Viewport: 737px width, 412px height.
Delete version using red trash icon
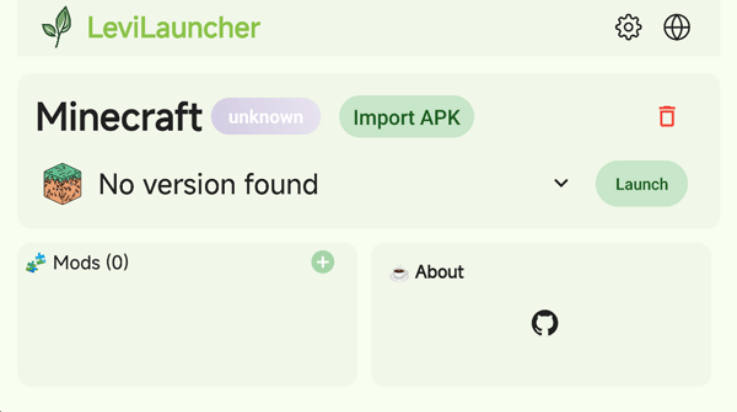667,116
